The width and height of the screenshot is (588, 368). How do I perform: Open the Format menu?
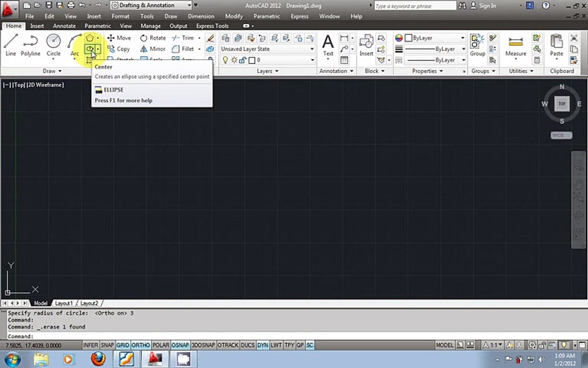tap(120, 16)
